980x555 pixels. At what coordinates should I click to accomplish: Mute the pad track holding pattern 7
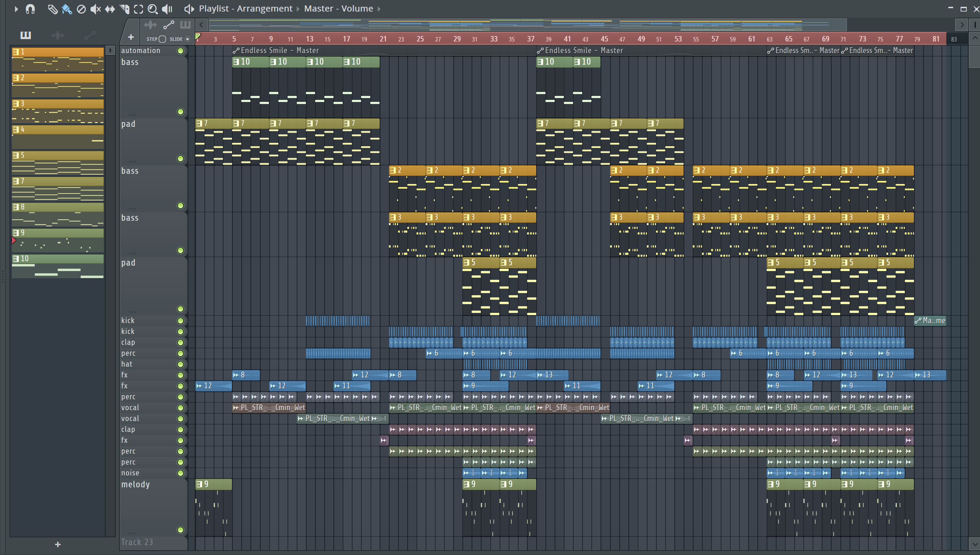click(180, 158)
